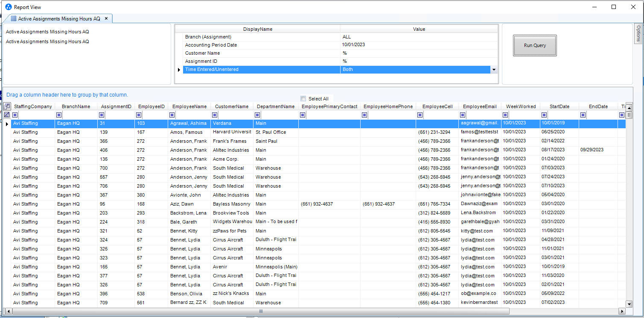Select the row indicator arrow for Agrawal
The height and width of the screenshot is (318, 644).
[7, 124]
